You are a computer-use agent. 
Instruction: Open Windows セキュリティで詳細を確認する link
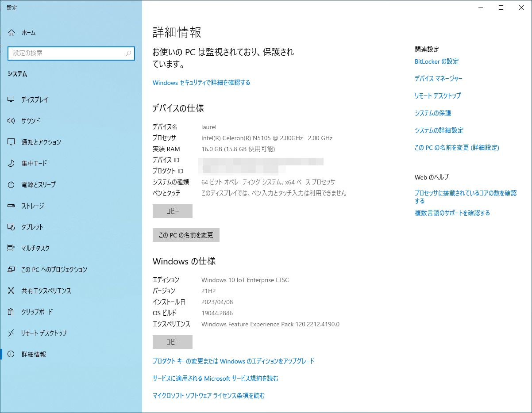tap(201, 83)
